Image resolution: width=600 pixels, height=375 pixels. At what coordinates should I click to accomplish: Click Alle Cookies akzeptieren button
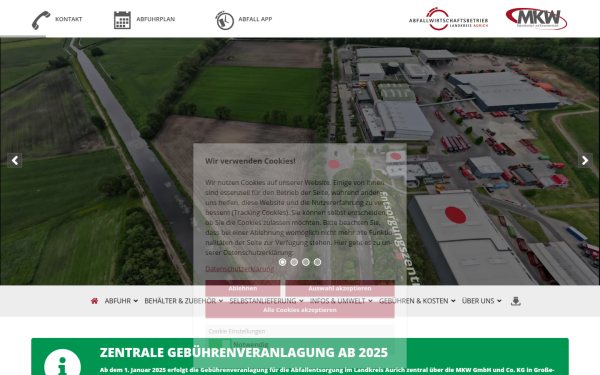coord(300,310)
